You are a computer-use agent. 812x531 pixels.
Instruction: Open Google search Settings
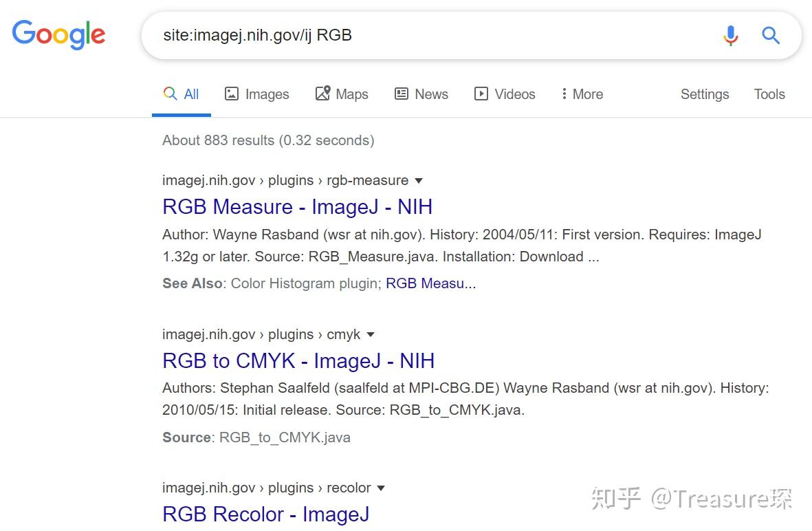(705, 94)
